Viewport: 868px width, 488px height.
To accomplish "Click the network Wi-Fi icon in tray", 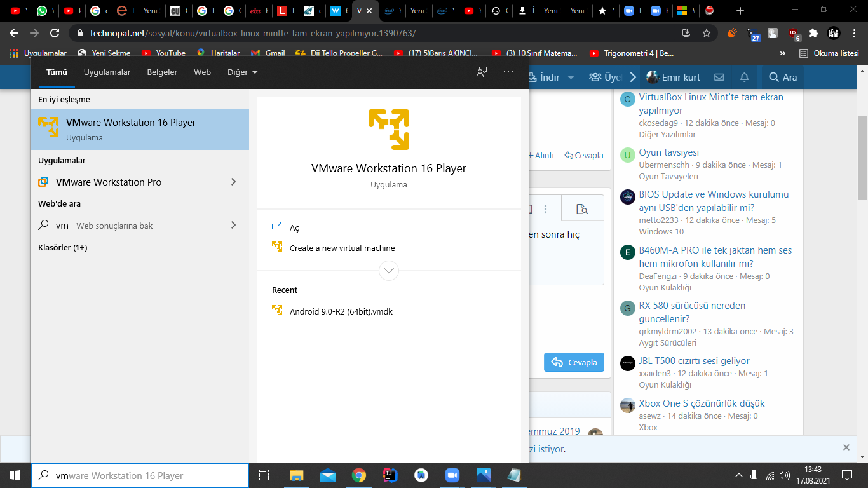I will (770, 475).
